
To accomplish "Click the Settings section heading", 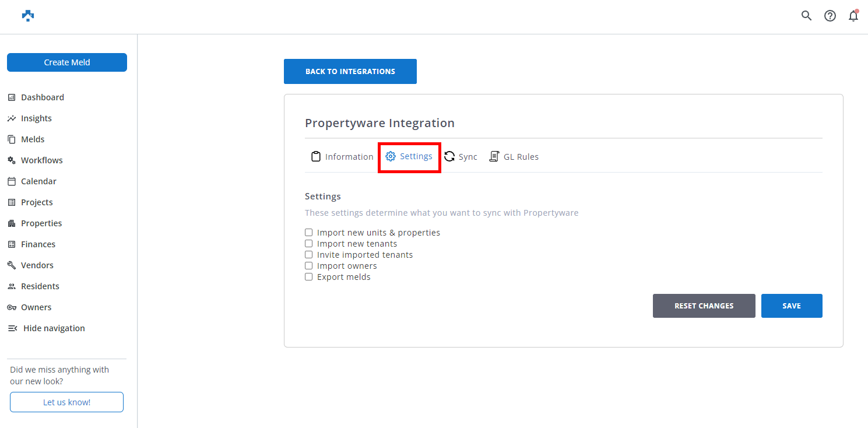I will point(323,197).
